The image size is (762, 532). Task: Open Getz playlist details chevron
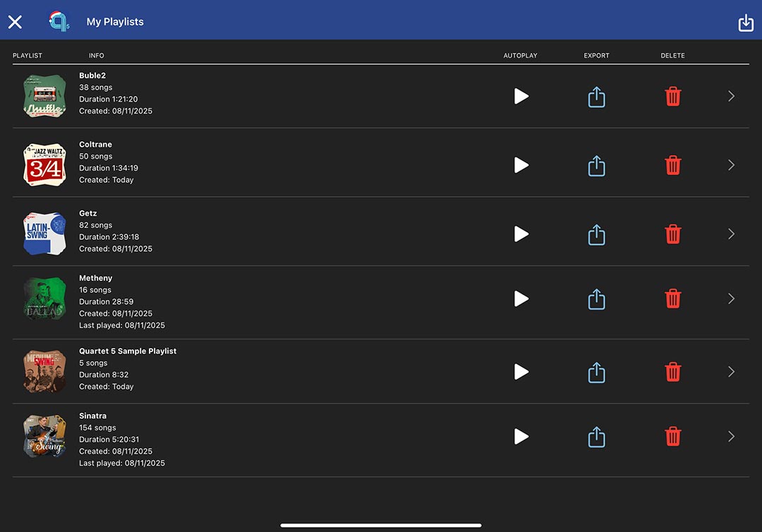click(731, 234)
